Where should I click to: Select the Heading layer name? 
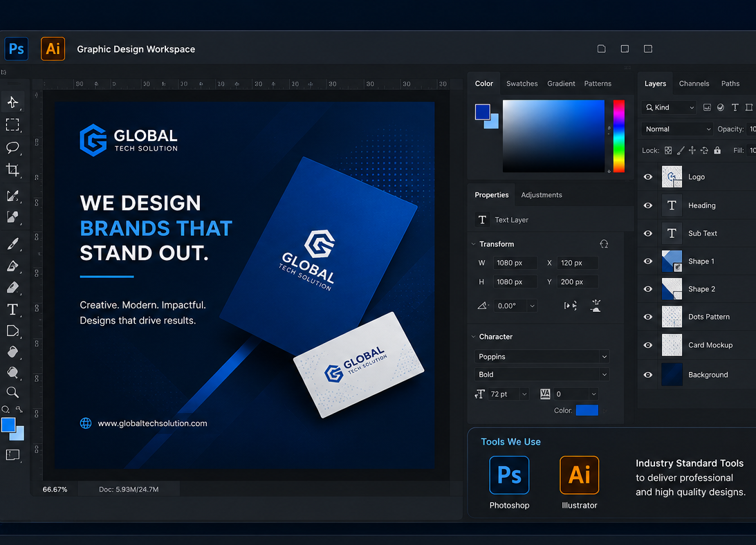click(701, 205)
